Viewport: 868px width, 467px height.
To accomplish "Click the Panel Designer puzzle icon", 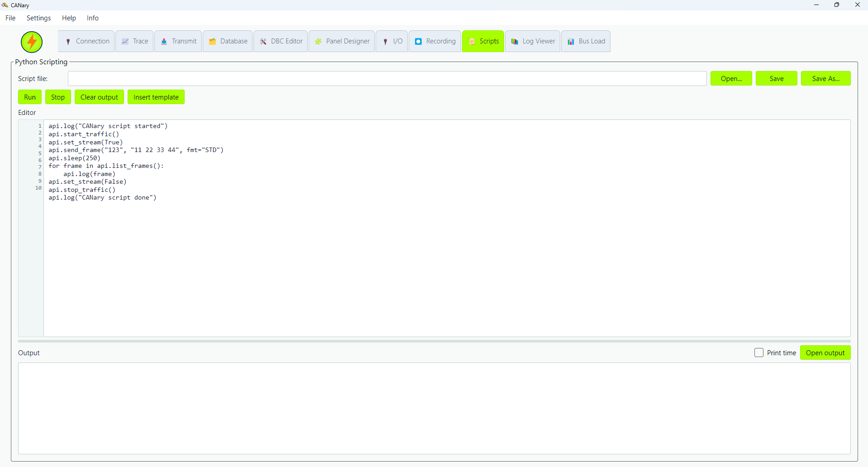I will tap(319, 42).
